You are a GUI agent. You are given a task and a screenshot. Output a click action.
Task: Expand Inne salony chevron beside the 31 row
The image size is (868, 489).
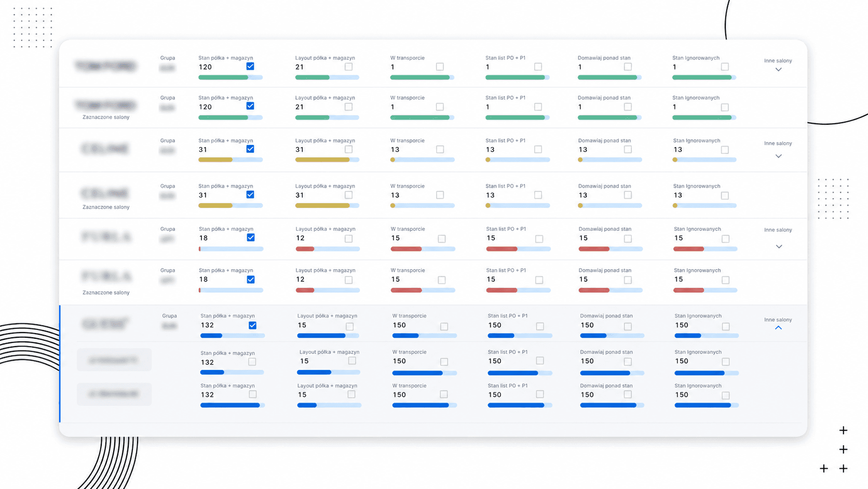tap(778, 156)
